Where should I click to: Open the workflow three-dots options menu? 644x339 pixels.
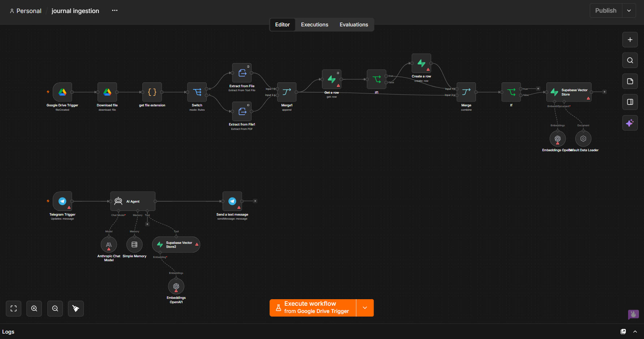115,10
